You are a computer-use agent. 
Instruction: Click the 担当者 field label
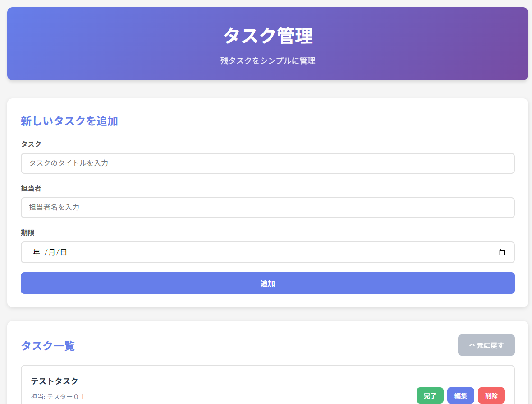point(31,188)
